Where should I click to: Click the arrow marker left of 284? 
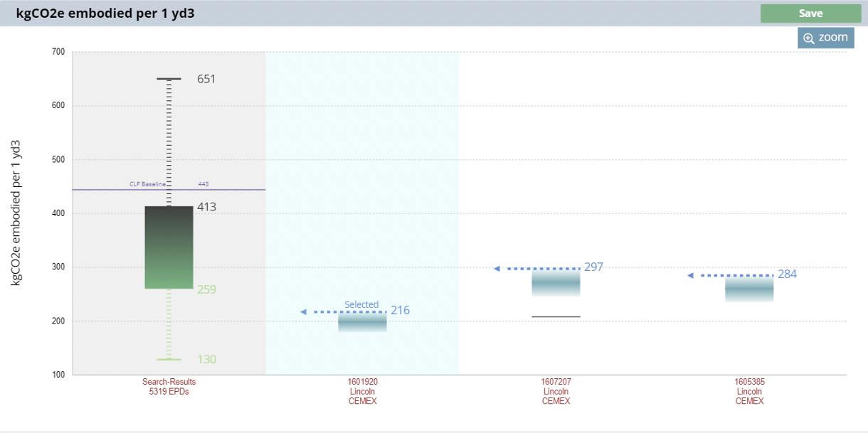(691, 275)
